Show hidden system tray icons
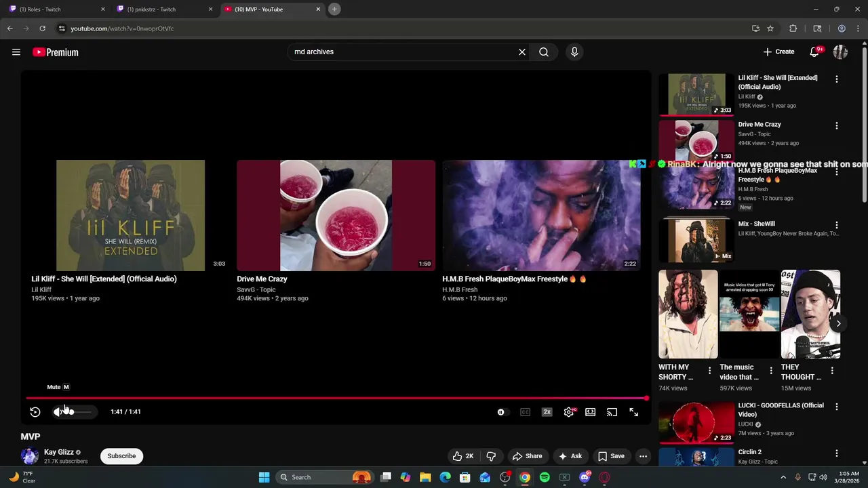This screenshot has width=868, height=488. 783,477
